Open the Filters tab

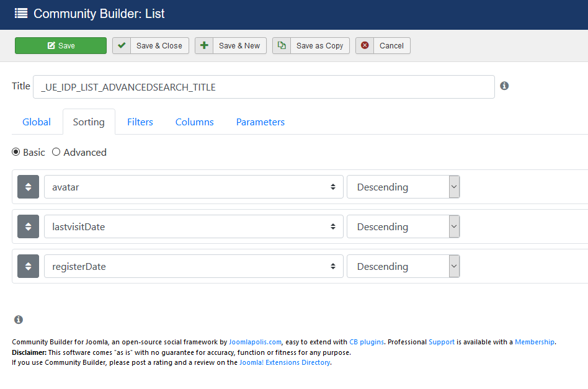(140, 122)
